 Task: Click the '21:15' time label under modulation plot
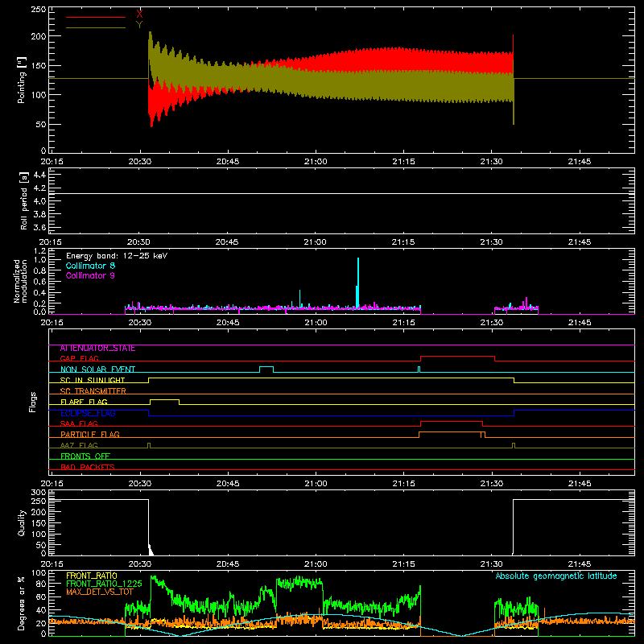click(x=403, y=323)
